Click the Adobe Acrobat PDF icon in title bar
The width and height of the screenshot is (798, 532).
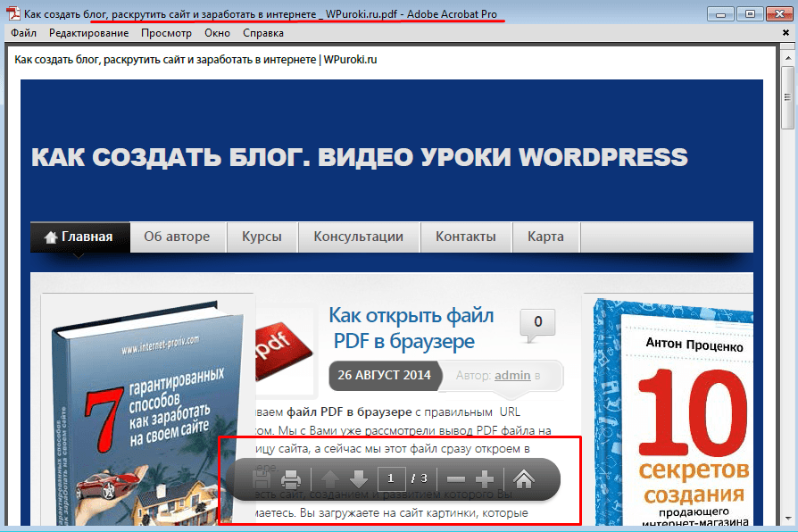coord(12,13)
